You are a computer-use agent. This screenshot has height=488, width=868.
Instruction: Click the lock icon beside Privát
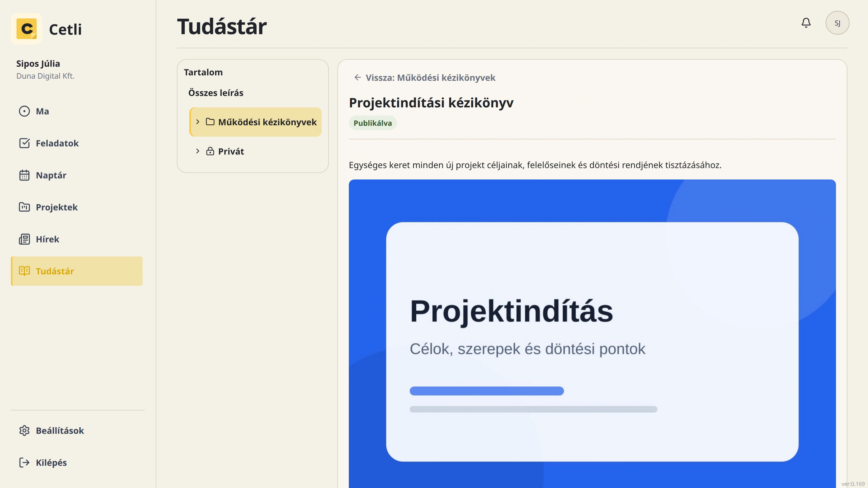click(210, 151)
